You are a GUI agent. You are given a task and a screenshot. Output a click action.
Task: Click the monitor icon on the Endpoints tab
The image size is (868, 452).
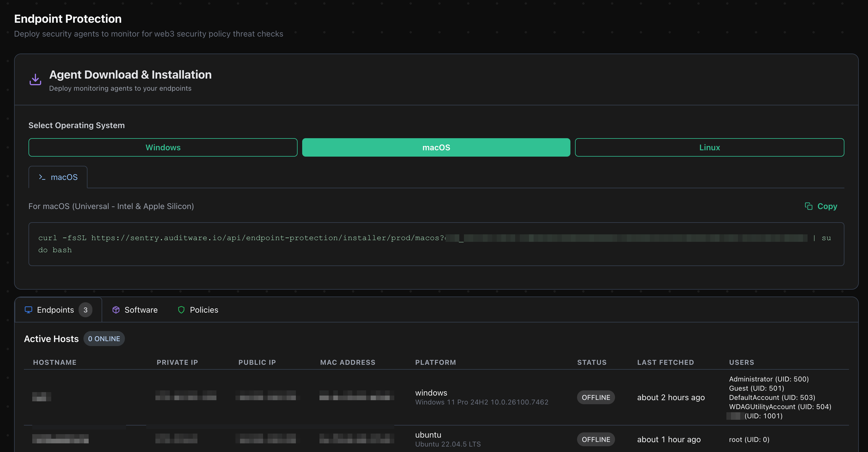coord(28,309)
